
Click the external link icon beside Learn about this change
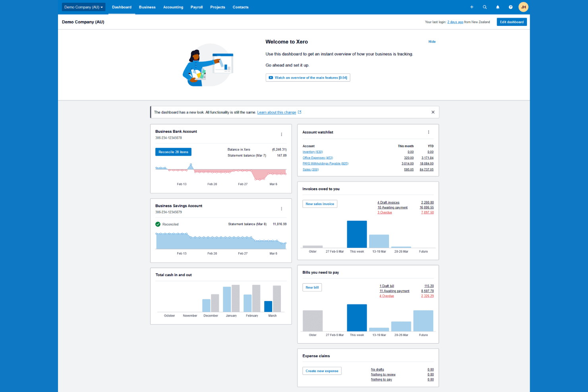click(x=300, y=112)
